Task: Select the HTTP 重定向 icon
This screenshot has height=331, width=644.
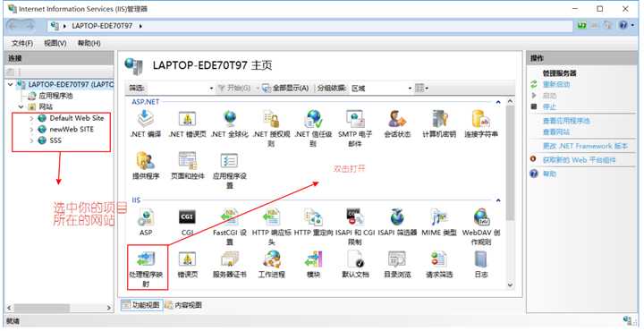Action: (x=313, y=217)
